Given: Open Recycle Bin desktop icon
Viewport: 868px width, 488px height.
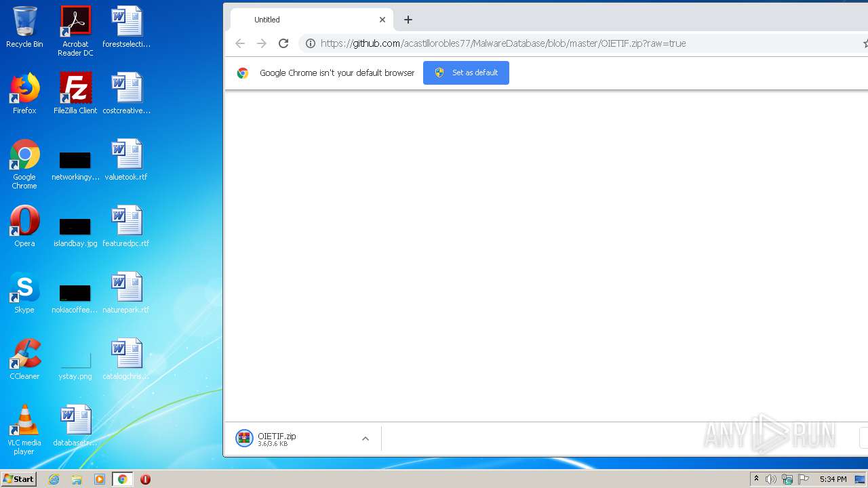Looking at the screenshot, I should tap(24, 27).
